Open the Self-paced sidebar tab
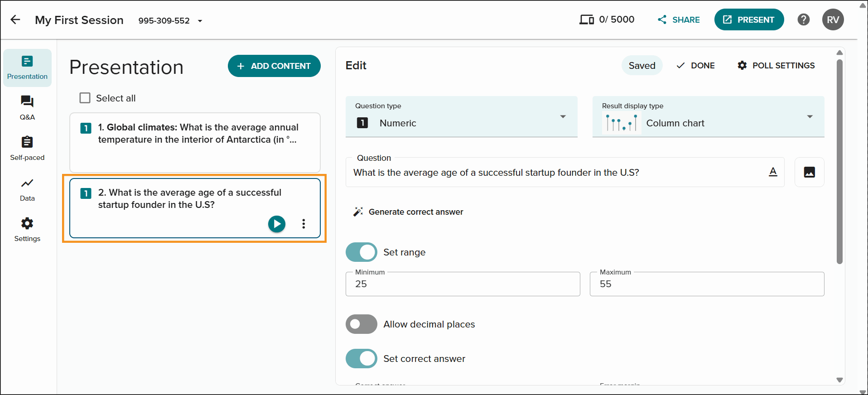Viewport: 868px width, 395px height. 27,148
